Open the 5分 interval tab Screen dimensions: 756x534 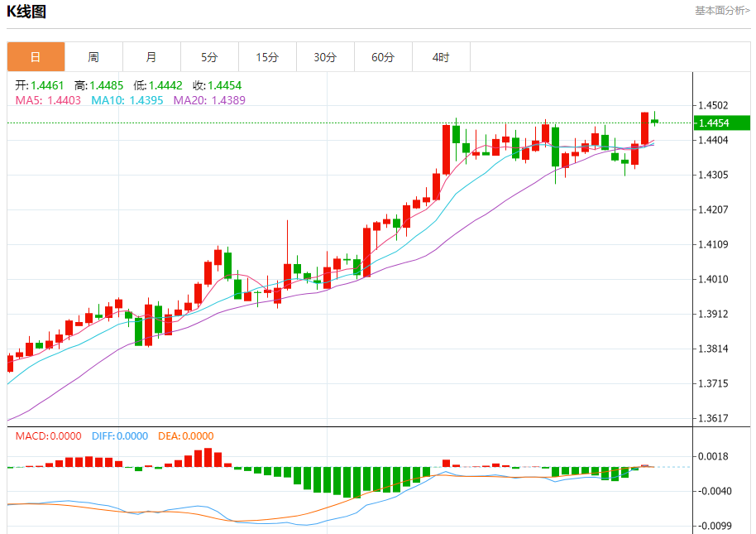(209, 57)
